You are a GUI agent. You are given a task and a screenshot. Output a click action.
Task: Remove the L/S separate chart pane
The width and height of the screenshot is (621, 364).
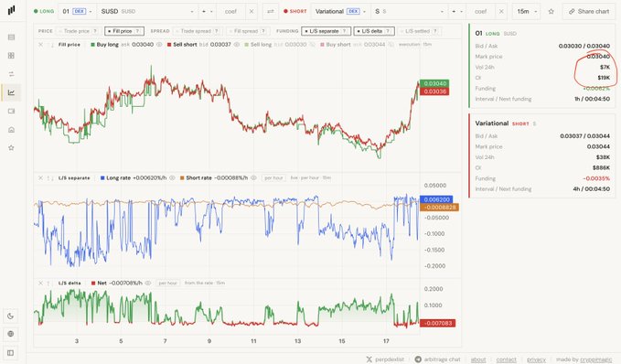pos(40,178)
